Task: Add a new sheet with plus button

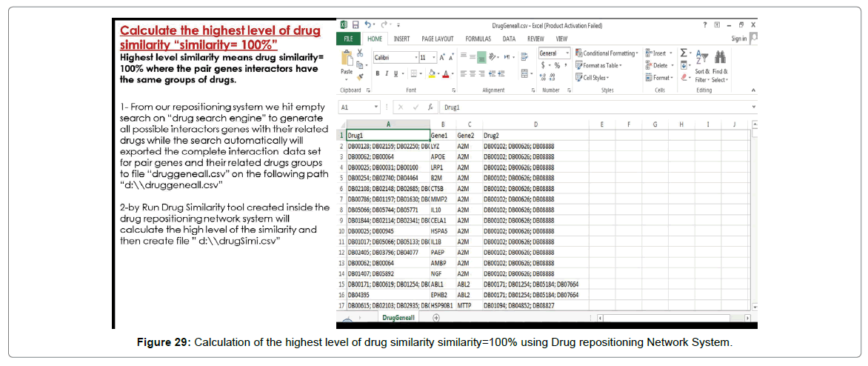Action: point(435,318)
